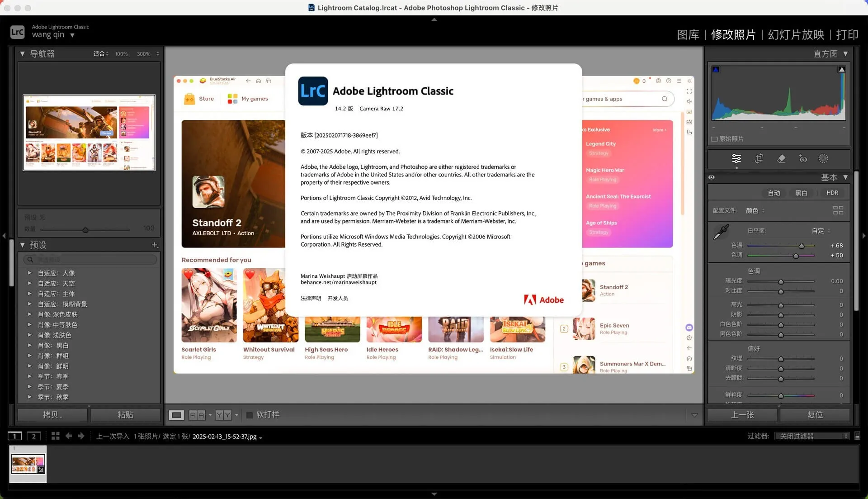Select the Healing eraser tool
Image resolution: width=868 pixels, height=499 pixels.
click(x=781, y=159)
